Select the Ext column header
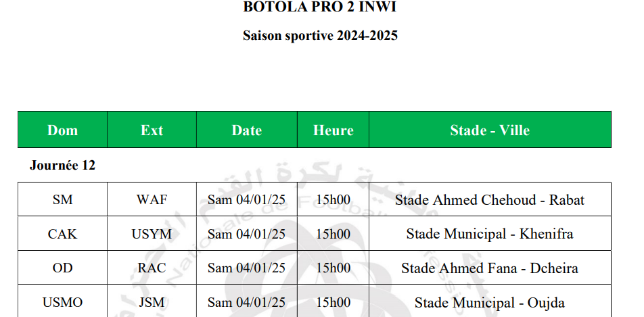Screen dimensions: 644x317 coord(152,130)
